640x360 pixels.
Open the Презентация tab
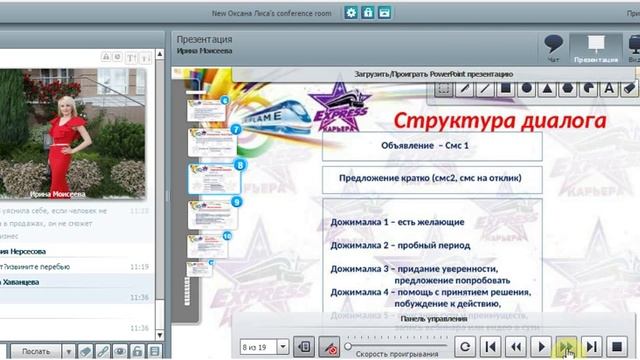[x=596, y=49]
